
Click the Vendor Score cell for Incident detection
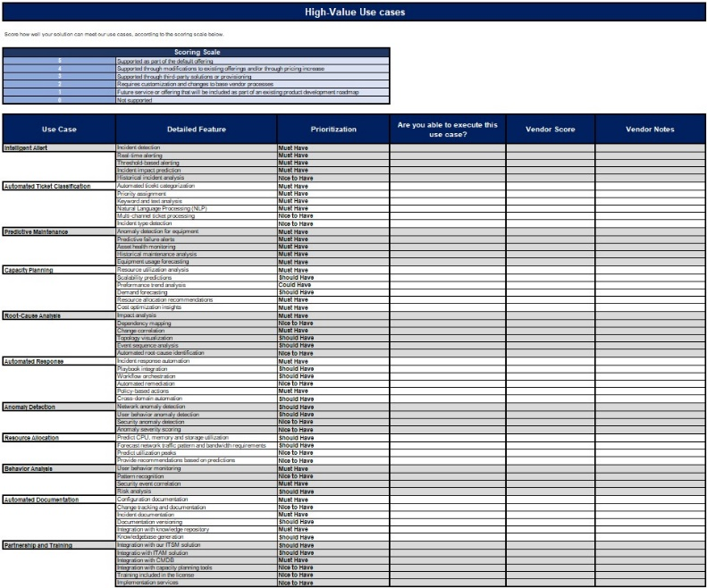click(551, 147)
